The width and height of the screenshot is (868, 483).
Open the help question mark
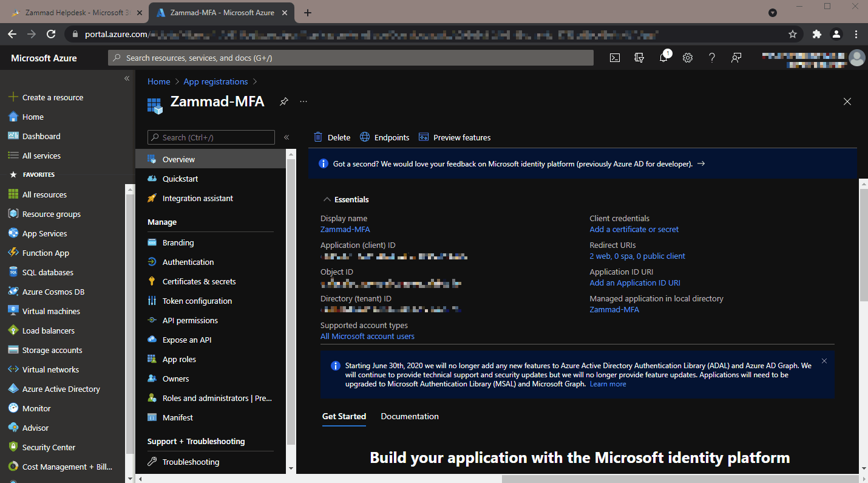[712, 58]
